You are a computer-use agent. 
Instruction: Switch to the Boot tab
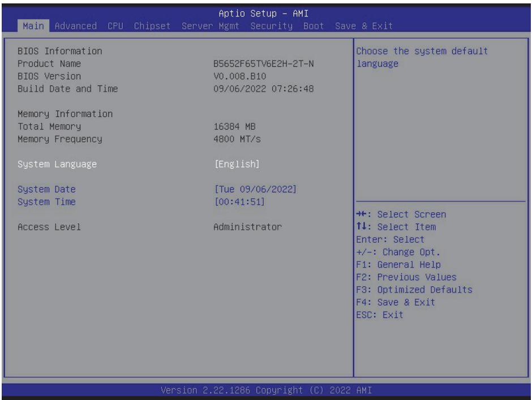point(314,26)
